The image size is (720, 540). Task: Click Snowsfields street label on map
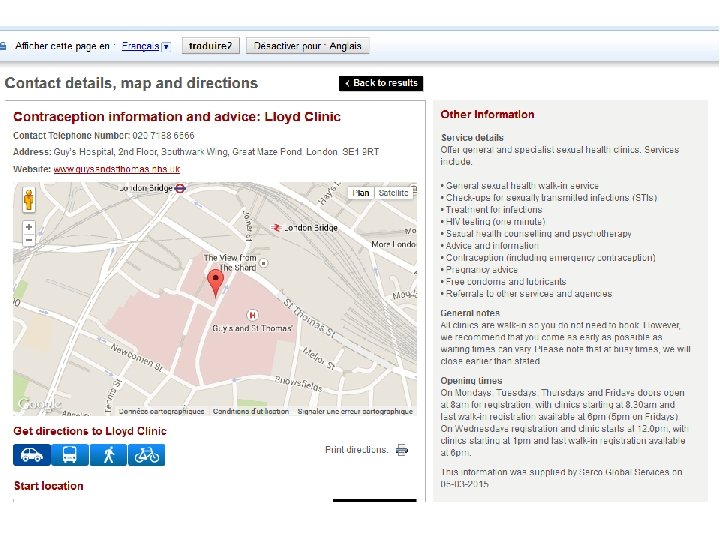tap(298, 383)
